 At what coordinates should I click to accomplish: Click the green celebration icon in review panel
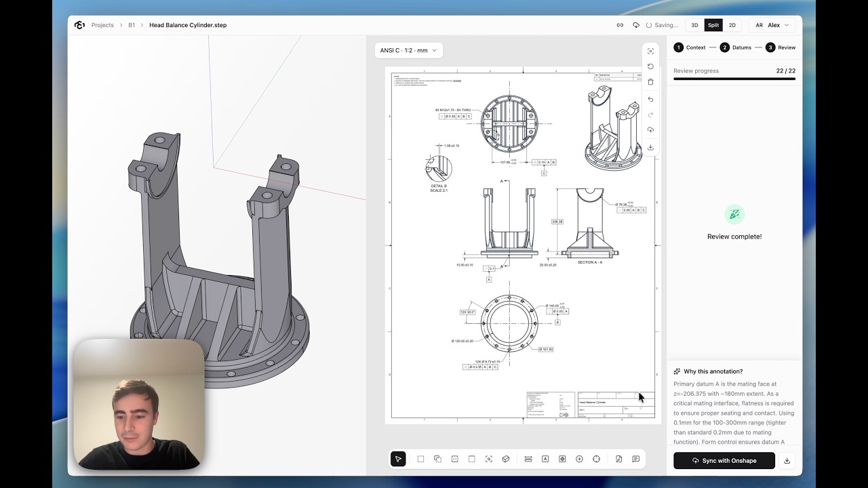coord(734,214)
